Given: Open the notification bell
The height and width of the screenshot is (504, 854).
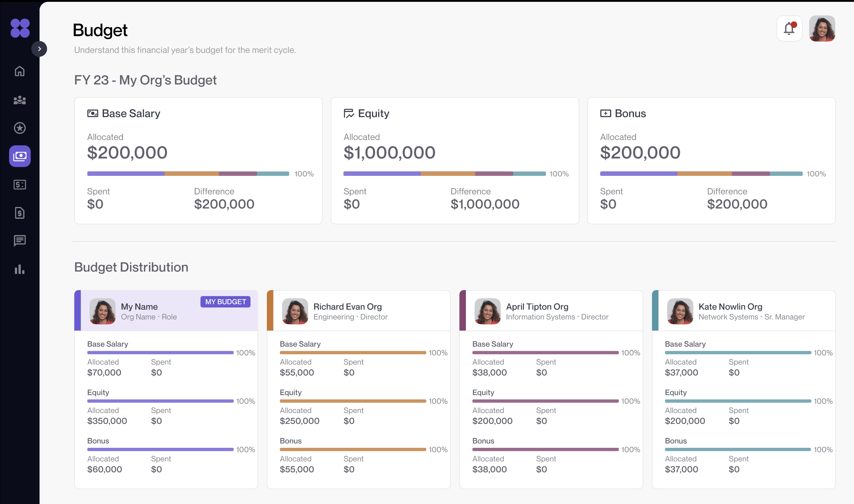Looking at the screenshot, I should tap(789, 28).
